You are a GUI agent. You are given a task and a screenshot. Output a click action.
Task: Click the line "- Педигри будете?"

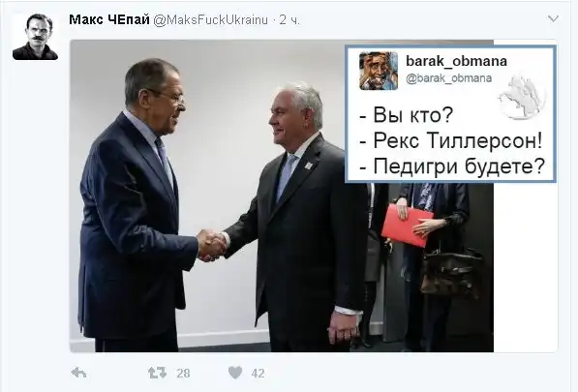tap(452, 166)
